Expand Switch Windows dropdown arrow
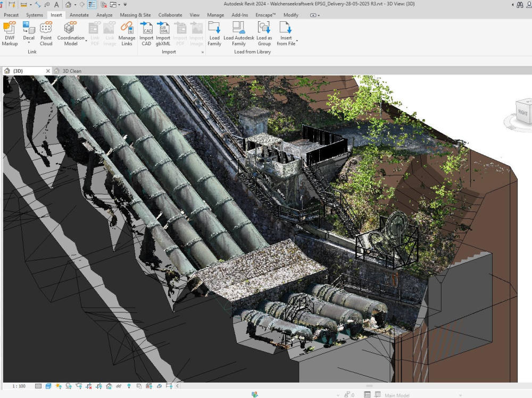 (119, 5)
